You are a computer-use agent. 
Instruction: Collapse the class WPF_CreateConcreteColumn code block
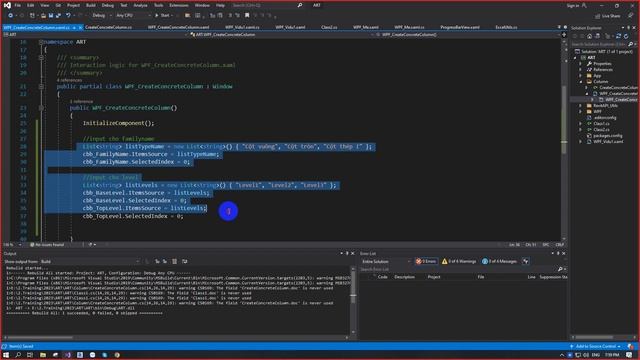click(41, 87)
